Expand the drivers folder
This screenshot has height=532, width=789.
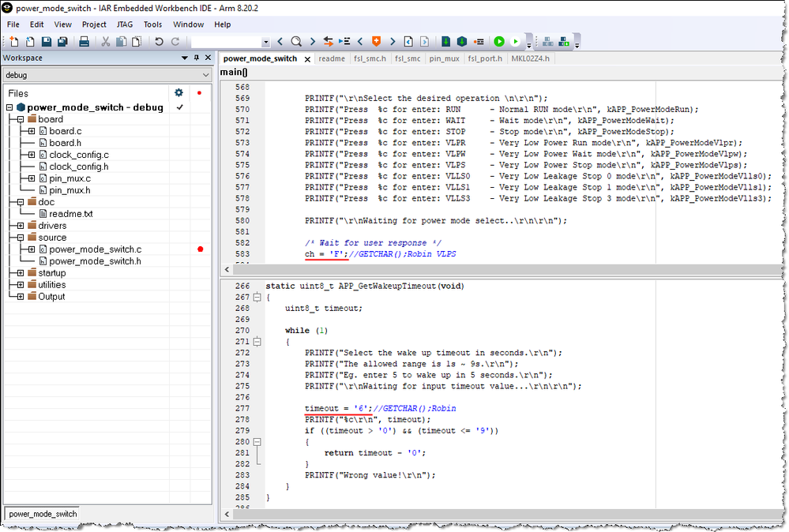(x=21, y=225)
